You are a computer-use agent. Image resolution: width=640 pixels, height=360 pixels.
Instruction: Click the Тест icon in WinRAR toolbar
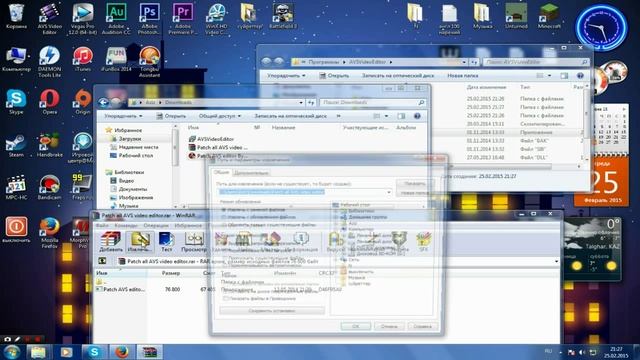(166, 241)
